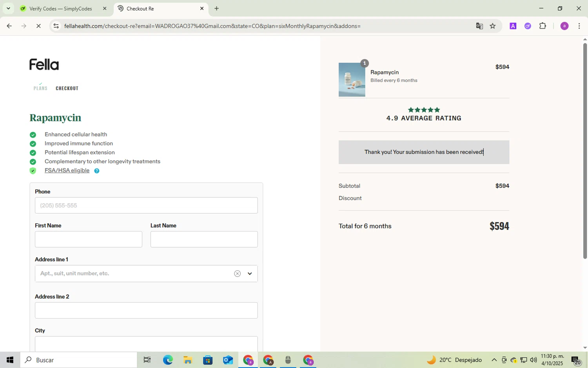Translate this page with the translate icon
588x368 pixels.
479,26
